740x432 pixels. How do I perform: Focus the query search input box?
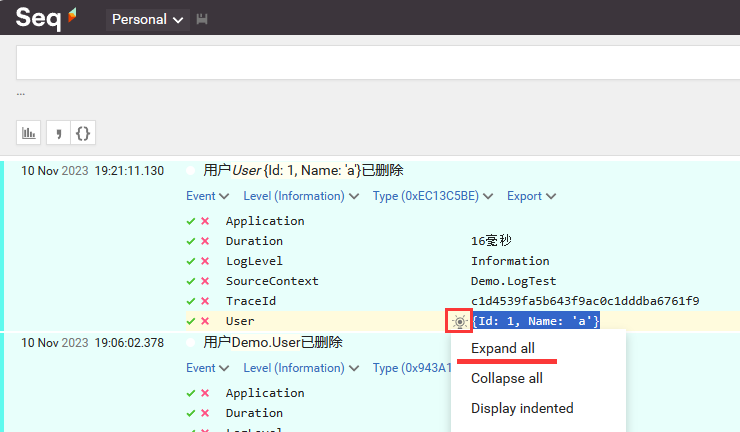[x=378, y=62]
